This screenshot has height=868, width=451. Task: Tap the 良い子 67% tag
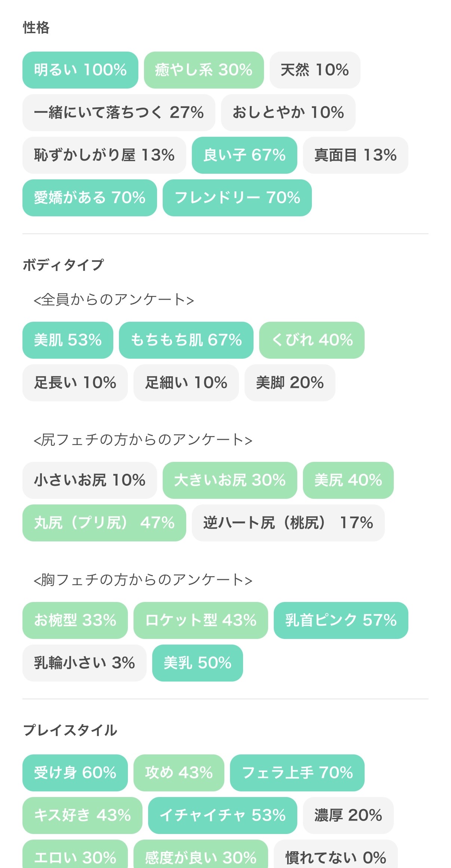245,155
